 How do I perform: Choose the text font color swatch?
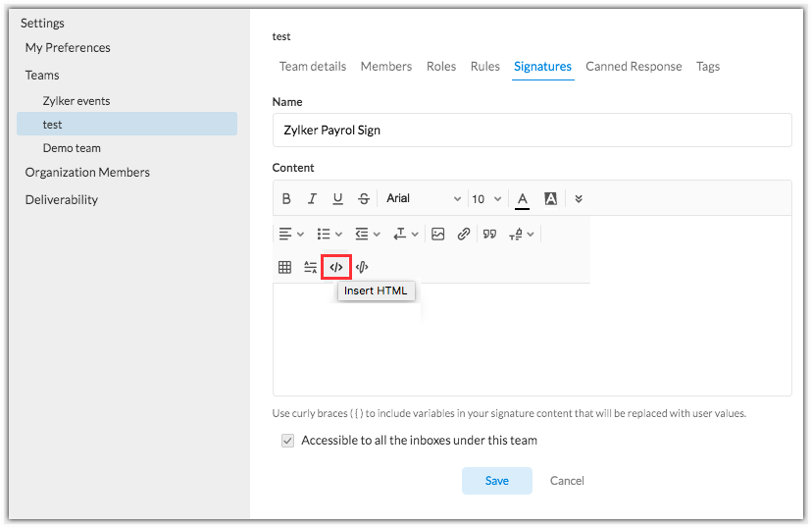point(523,199)
